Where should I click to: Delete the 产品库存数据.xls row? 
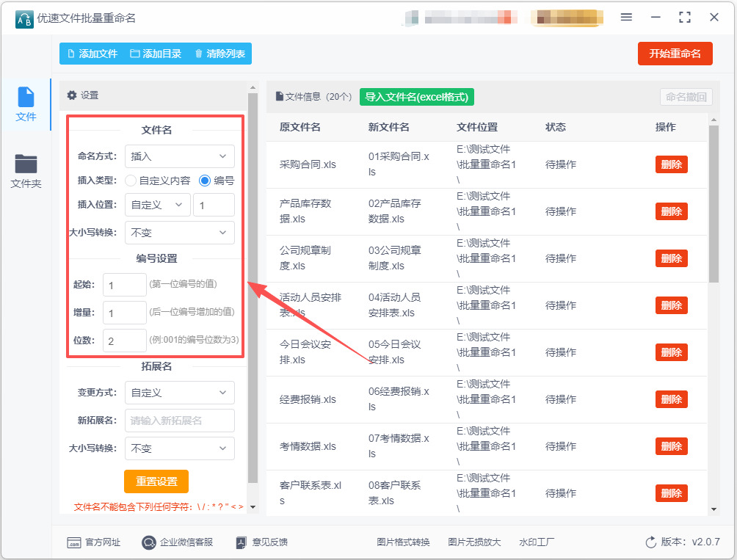[x=671, y=211]
